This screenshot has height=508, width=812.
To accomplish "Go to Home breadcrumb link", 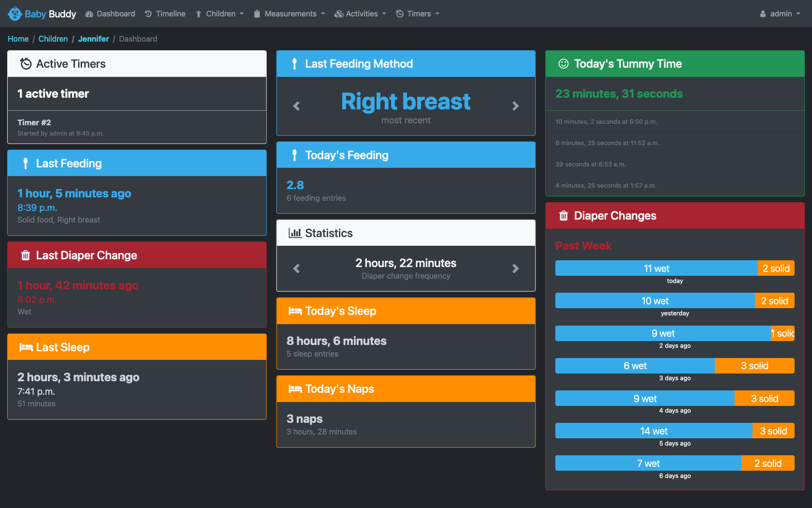I will 18,39.
